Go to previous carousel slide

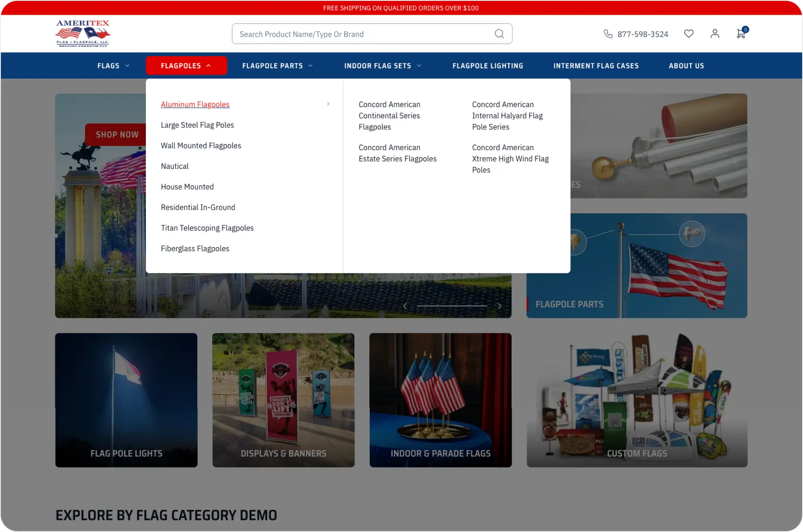pos(405,306)
